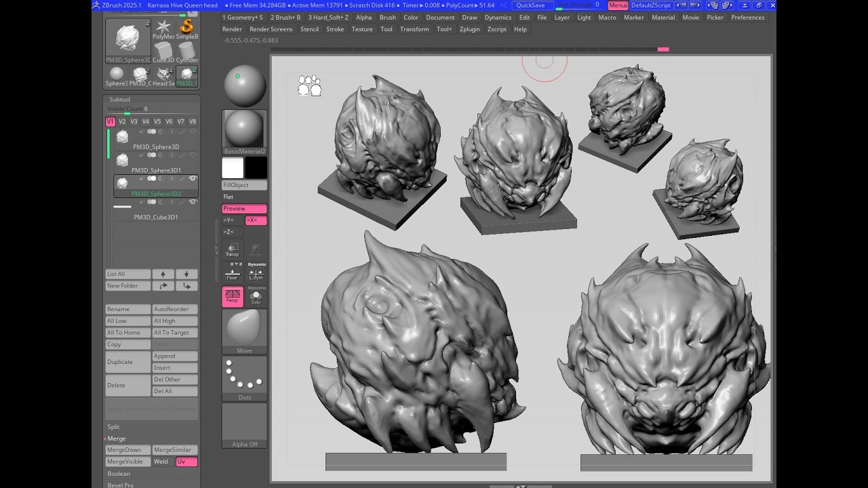Expand the Boolean section
This screenshot has height=488, width=868.
pos(119,474)
